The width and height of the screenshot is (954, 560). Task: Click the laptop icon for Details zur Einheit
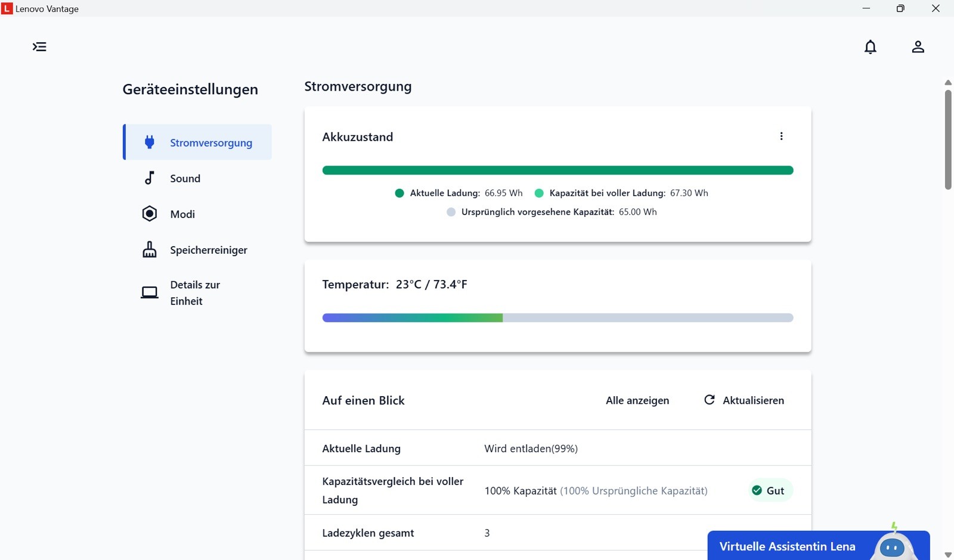[x=150, y=293]
